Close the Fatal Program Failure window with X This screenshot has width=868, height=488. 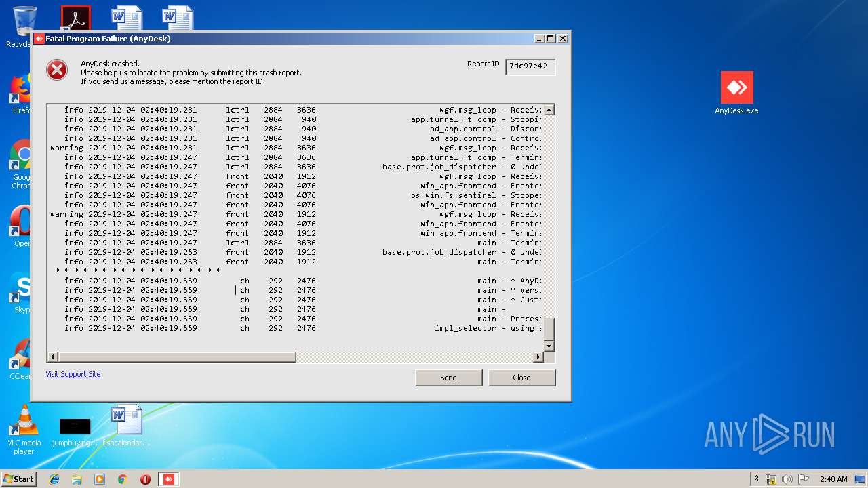(x=563, y=39)
